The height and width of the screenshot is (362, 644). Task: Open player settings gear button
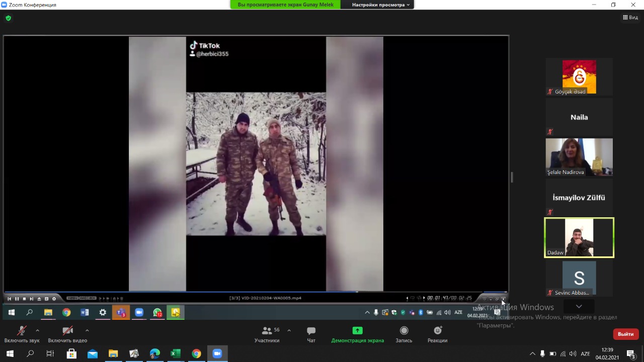[54, 299]
